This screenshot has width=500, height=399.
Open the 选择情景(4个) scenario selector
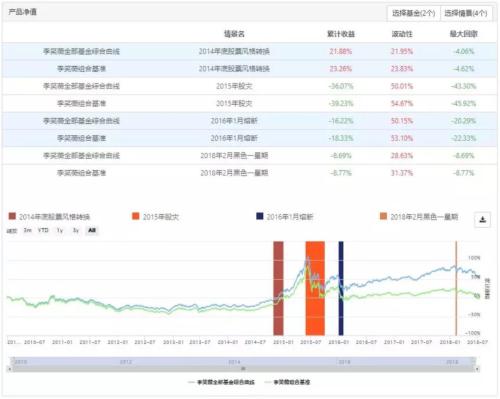pos(466,13)
